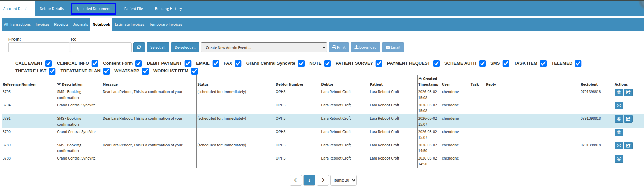
Task: Focus the To date field
Action: pyautogui.click(x=101, y=47)
